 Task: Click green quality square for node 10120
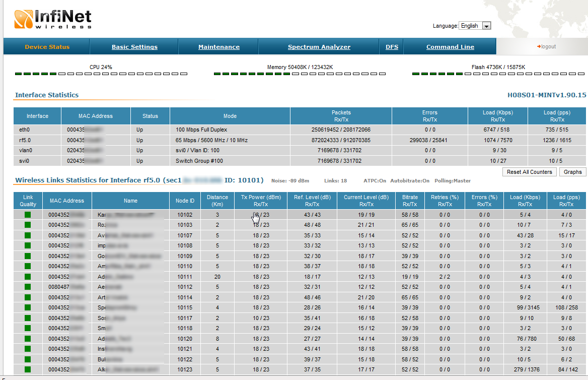[28, 339]
